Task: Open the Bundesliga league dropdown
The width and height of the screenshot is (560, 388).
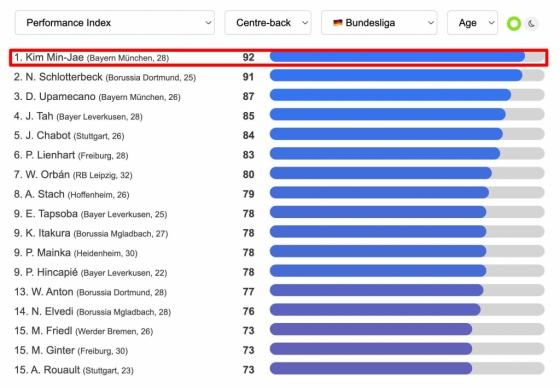Action: (x=379, y=23)
